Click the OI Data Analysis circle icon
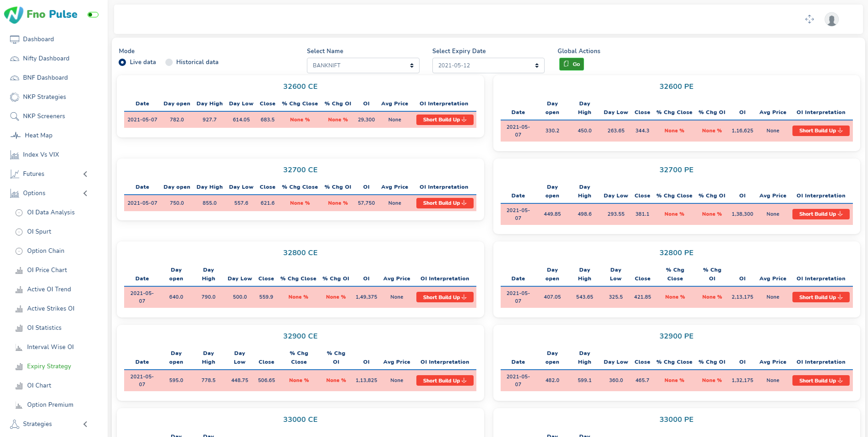Viewport: 868px width, 437px height. [x=19, y=213]
